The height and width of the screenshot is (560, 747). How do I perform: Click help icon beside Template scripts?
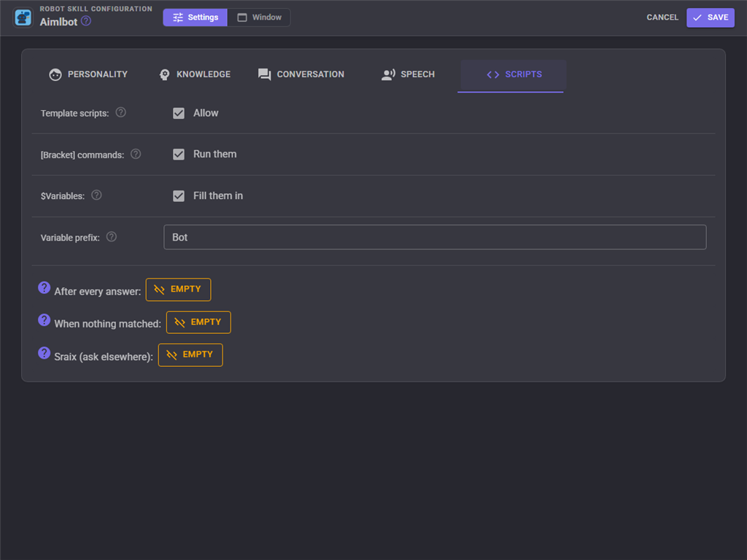coord(121,112)
